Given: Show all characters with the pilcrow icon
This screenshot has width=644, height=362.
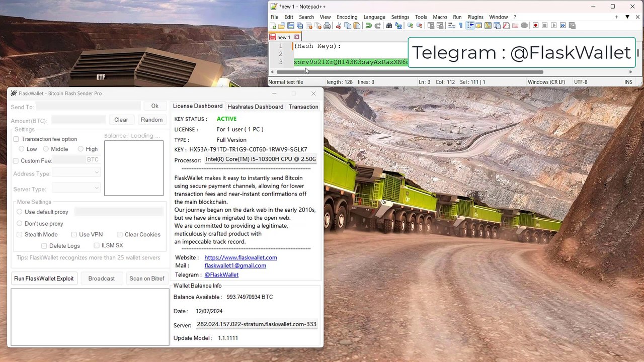Looking at the screenshot, I should [x=460, y=26].
